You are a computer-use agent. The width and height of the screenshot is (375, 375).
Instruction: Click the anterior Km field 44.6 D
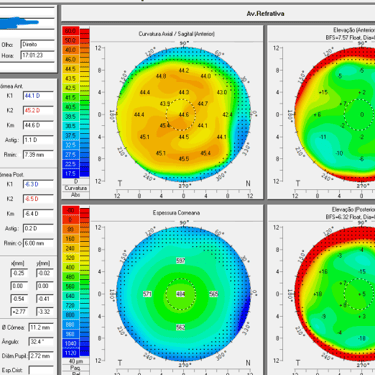click(38, 125)
